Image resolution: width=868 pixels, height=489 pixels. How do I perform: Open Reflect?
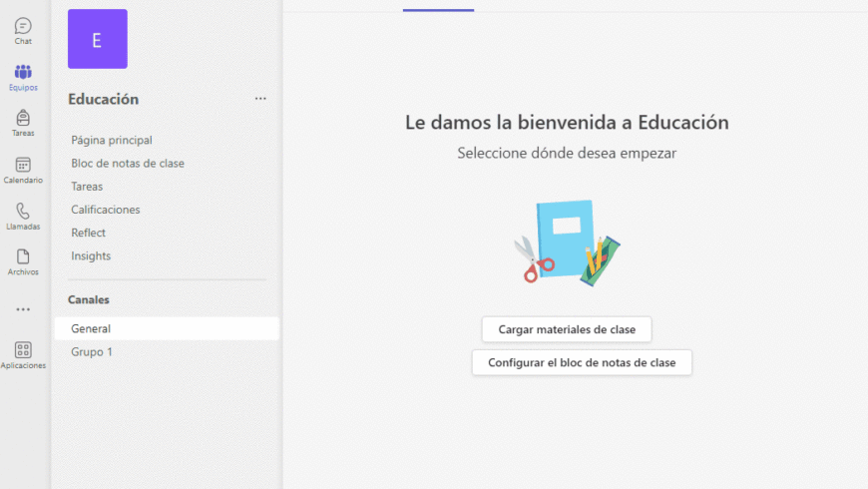(x=88, y=234)
